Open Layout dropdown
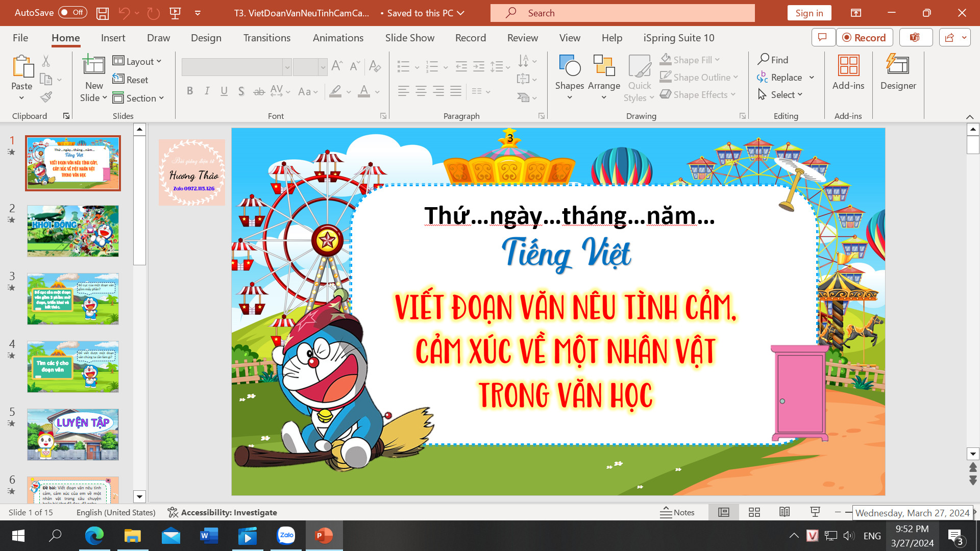The width and height of the screenshot is (980, 551). [x=137, y=61]
